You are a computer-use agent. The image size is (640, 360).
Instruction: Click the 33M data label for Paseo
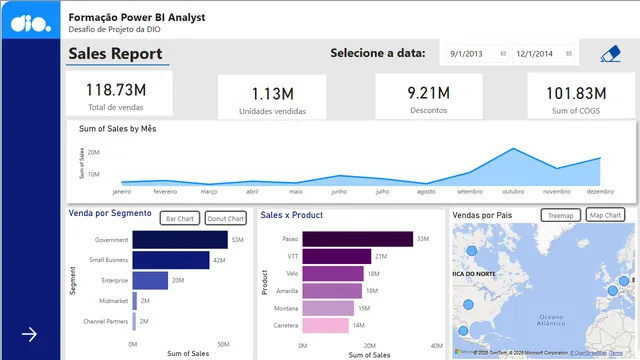[x=423, y=239]
